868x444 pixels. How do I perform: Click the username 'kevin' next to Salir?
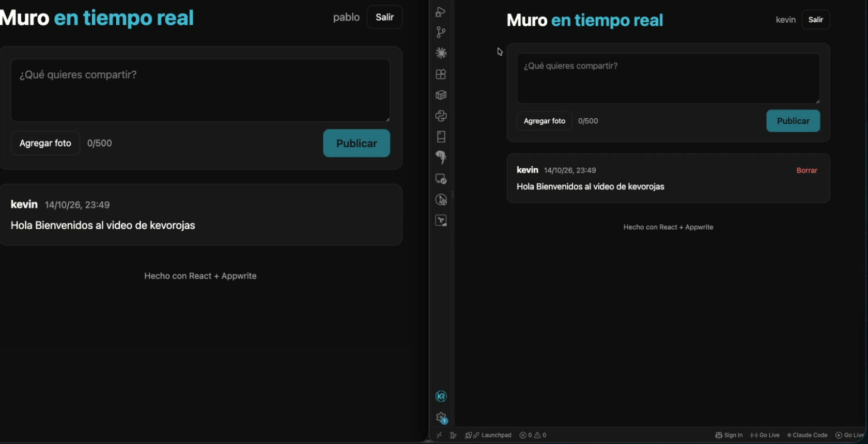tap(785, 20)
